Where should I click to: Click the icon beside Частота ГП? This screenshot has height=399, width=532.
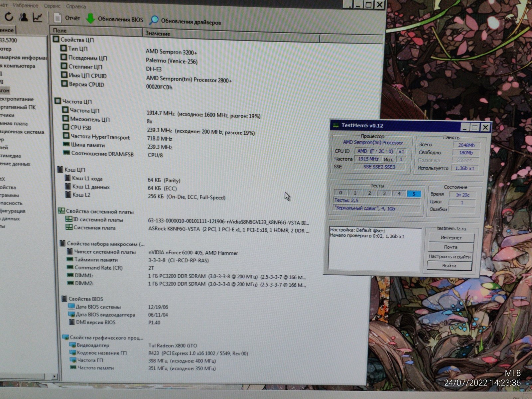[73, 360]
